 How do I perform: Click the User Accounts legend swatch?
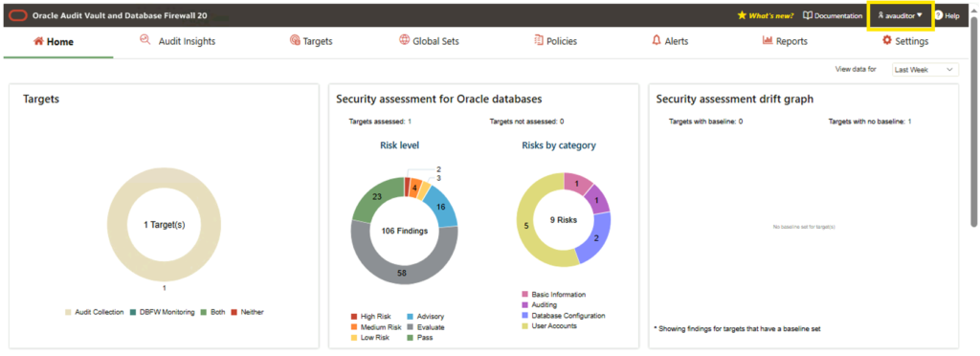[x=525, y=326]
